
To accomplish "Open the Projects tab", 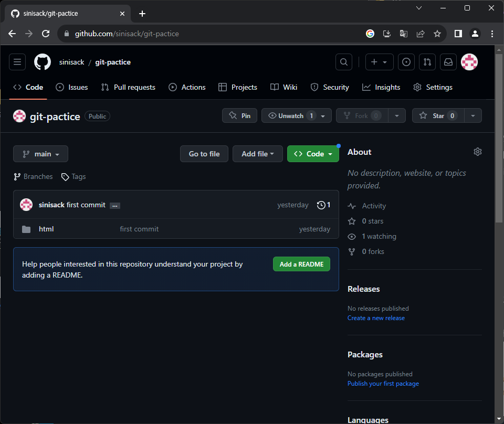I will click(x=238, y=87).
